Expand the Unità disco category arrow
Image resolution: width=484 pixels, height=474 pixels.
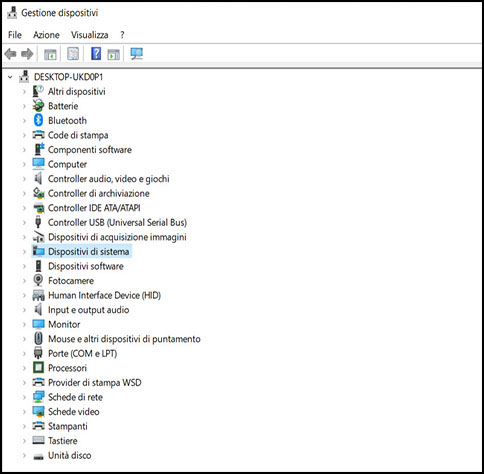(24, 455)
